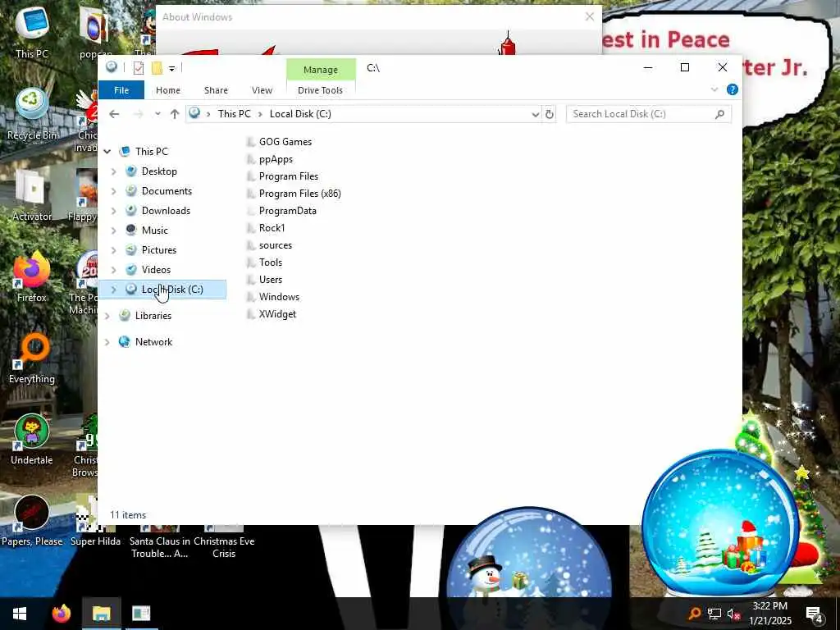Select Pictures in the navigation pane

click(158, 250)
